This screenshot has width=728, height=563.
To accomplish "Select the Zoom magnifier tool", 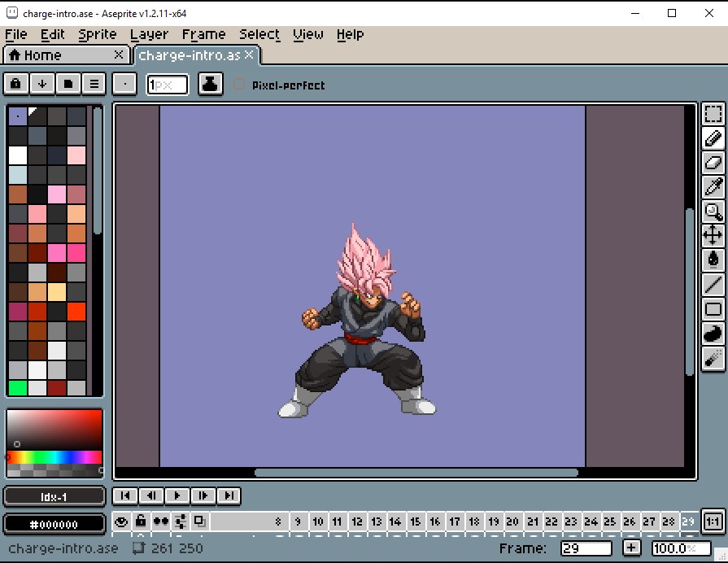I will pyautogui.click(x=713, y=212).
